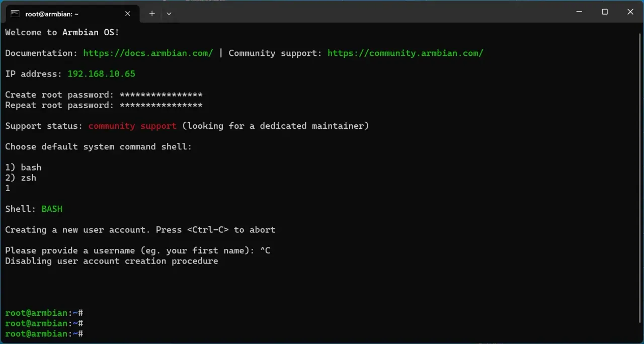Click the "<Ctrl-C>" text in the abort hint
Screen dimensions: 644x344
tap(208, 230)
